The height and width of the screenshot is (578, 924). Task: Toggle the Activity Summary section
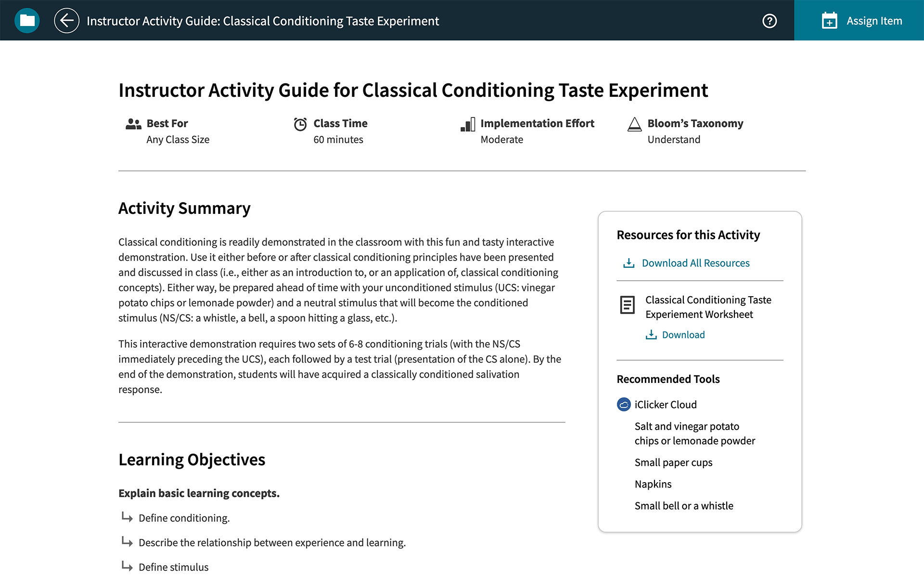[x=184, y=208]
